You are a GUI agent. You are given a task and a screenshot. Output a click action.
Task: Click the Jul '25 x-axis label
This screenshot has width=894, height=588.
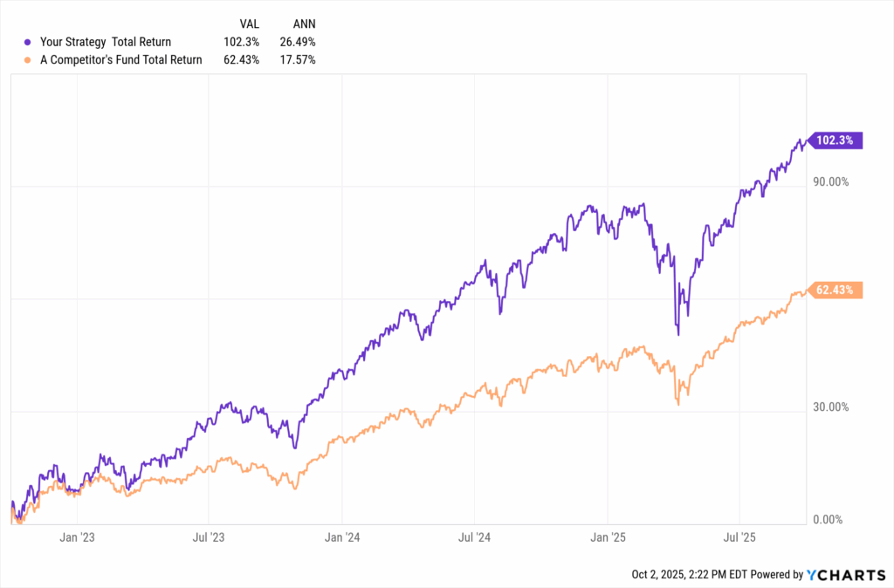(x=739, y=537)
